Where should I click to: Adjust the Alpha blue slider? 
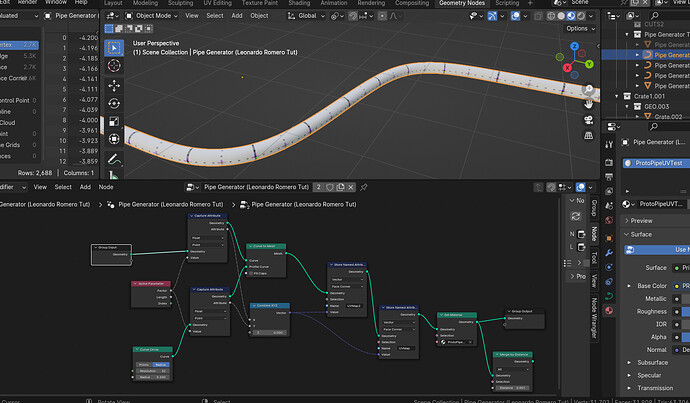(686, 337)
